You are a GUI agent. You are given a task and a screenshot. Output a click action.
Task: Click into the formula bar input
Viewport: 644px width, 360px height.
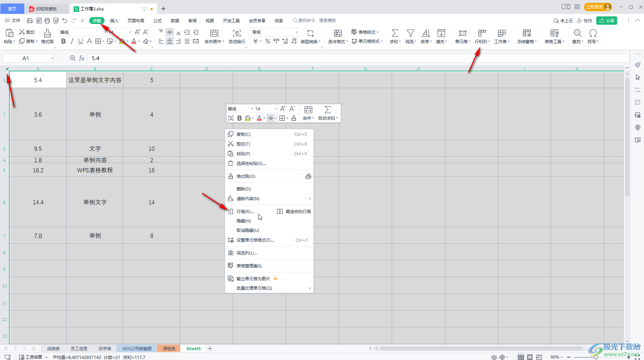click(x=358, y=58)
